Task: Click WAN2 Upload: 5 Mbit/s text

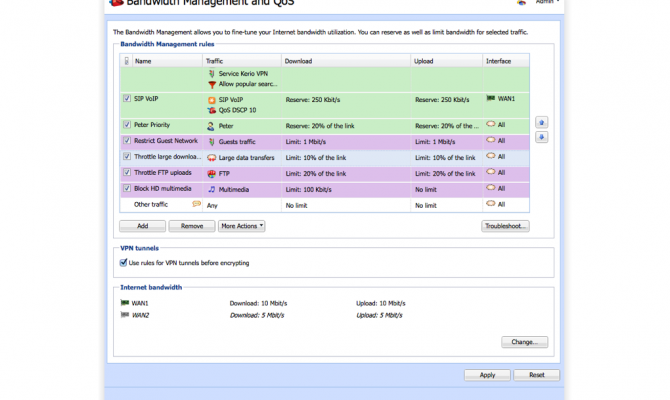Action: pyautogui.click(x=379, y=315)
